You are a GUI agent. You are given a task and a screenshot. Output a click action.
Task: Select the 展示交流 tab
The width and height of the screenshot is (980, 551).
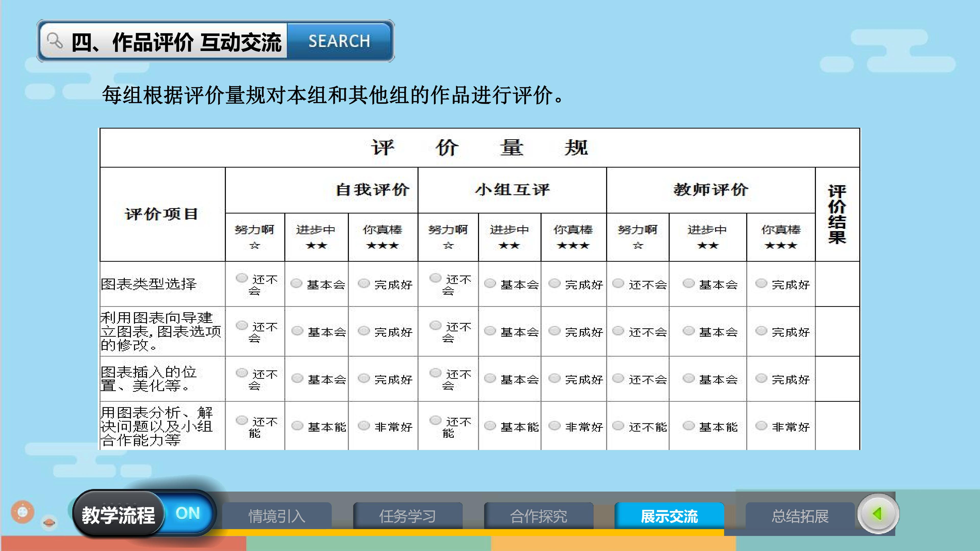click(669, 516)
